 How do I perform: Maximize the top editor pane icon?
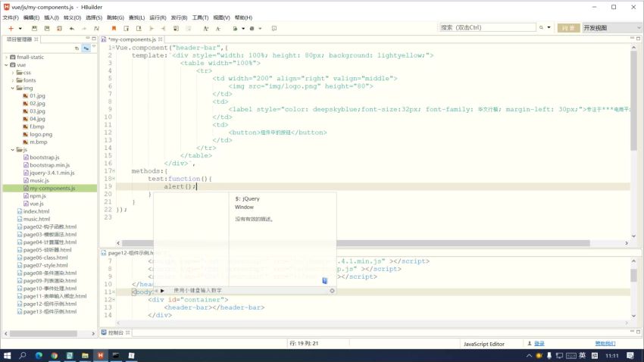638,38
